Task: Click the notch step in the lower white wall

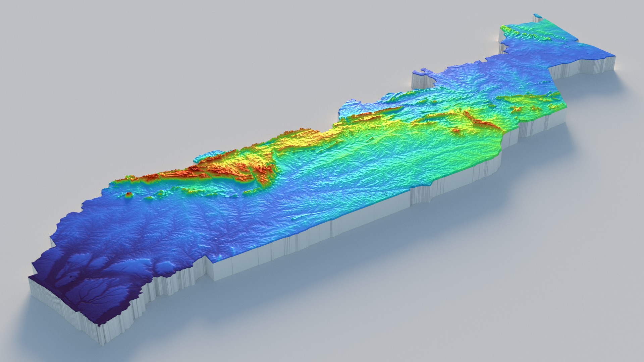Action: point(210,268)
